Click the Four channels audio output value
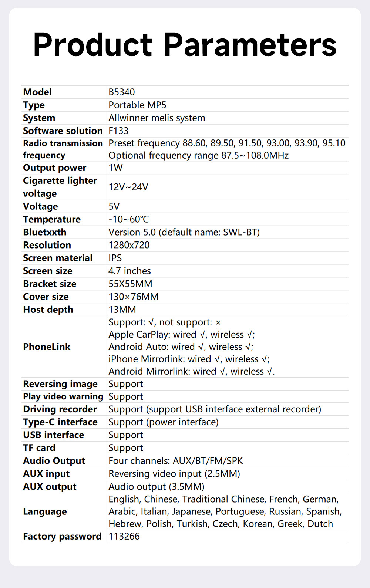Screen dimensions: 370x588 click(x=176, y=461)
